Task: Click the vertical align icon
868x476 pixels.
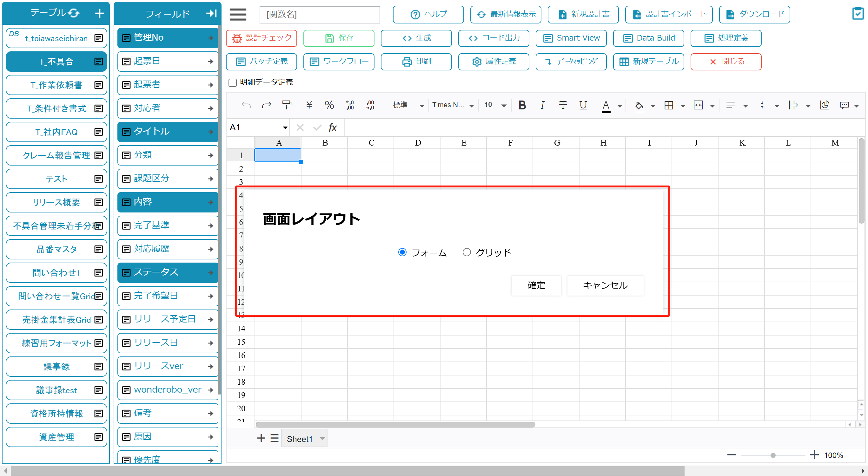Action: tap(762, 105)
